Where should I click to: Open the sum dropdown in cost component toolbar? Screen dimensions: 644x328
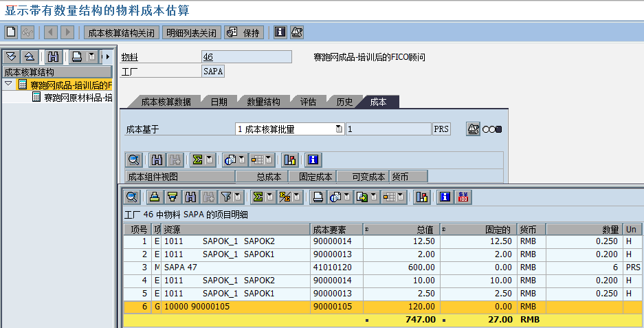pos(210,160)
